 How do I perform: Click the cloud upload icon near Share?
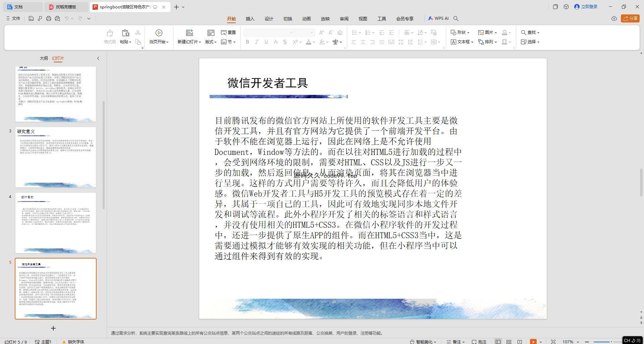(614, 18)
